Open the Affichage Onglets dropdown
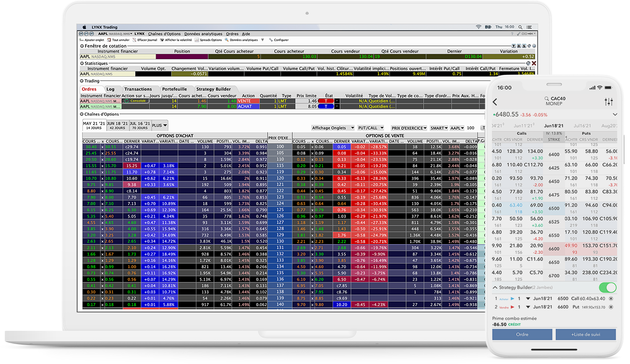Screen dimensions: 630x364 333,128
